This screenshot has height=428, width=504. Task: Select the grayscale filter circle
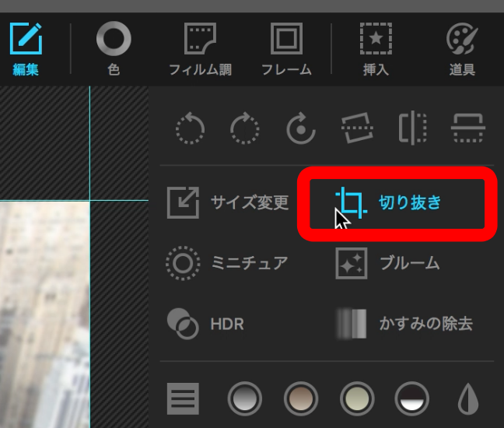(x=244, y=398)
